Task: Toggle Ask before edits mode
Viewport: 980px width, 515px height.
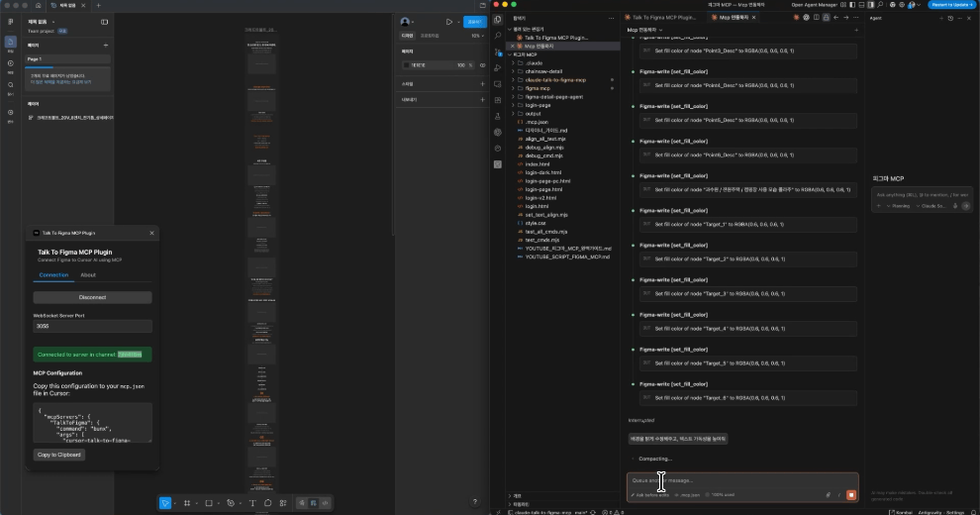Action: [649, 495]
